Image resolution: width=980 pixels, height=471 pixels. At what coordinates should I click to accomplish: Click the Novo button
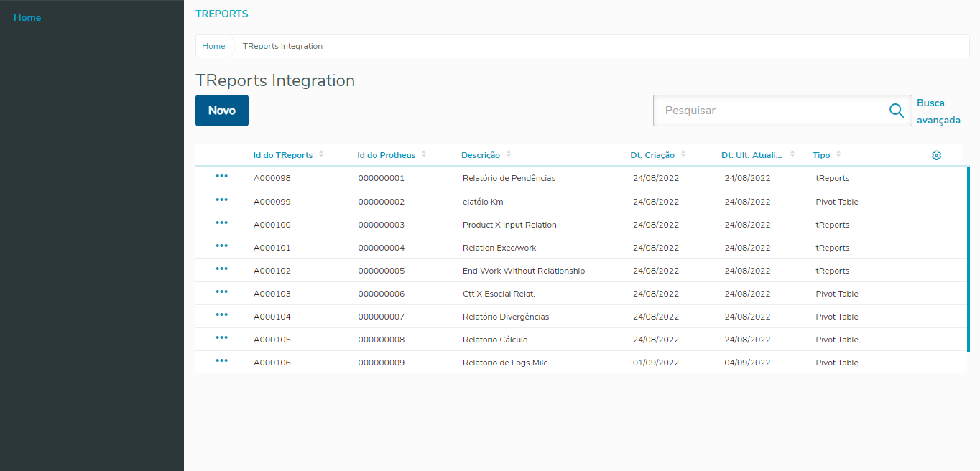pyautogui.click(x=222, y=111)
